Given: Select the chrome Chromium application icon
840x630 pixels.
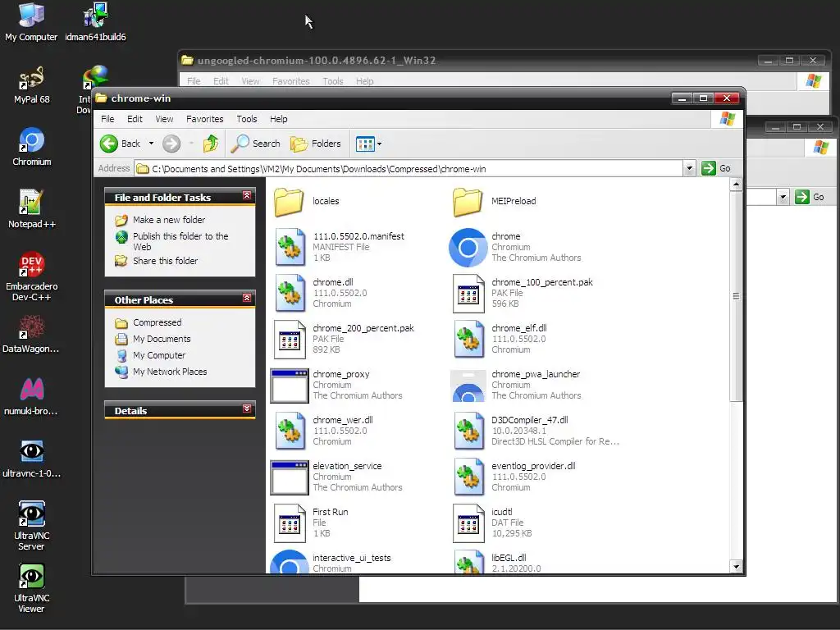Looking at the screenshot, I should [468, 247].
